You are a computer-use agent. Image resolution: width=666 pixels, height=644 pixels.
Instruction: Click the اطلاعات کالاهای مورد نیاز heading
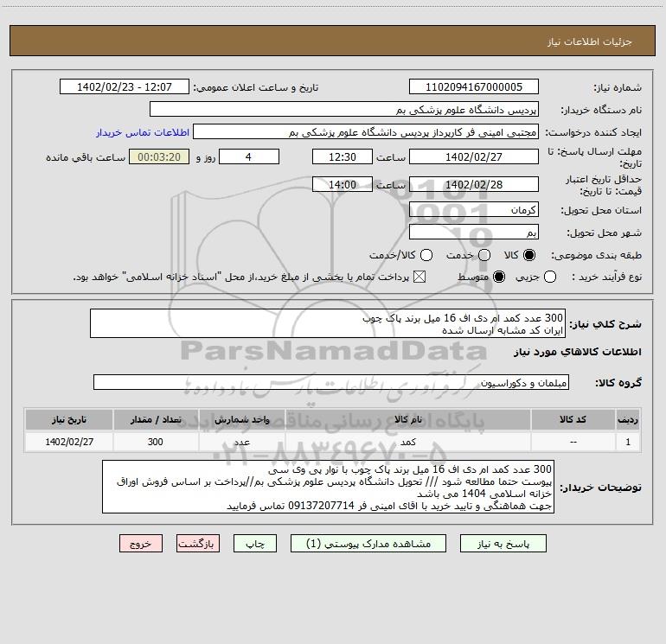click(578, 352)
